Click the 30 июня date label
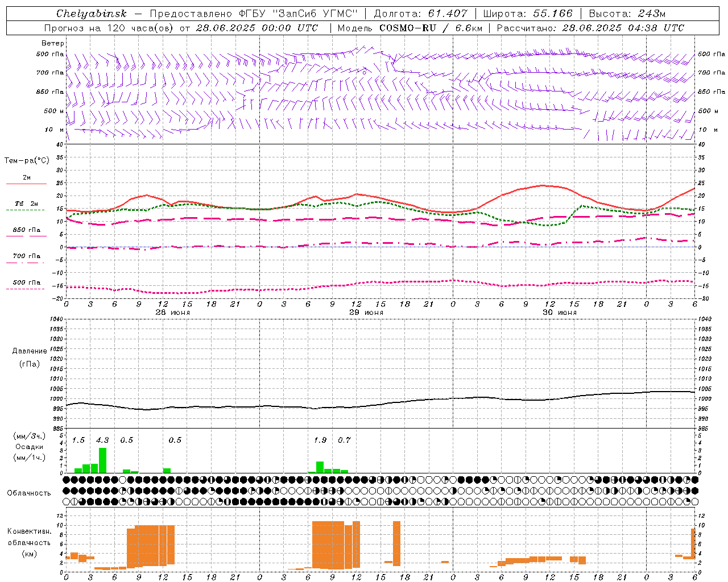 pyautogui.click(x=560, y=313)
